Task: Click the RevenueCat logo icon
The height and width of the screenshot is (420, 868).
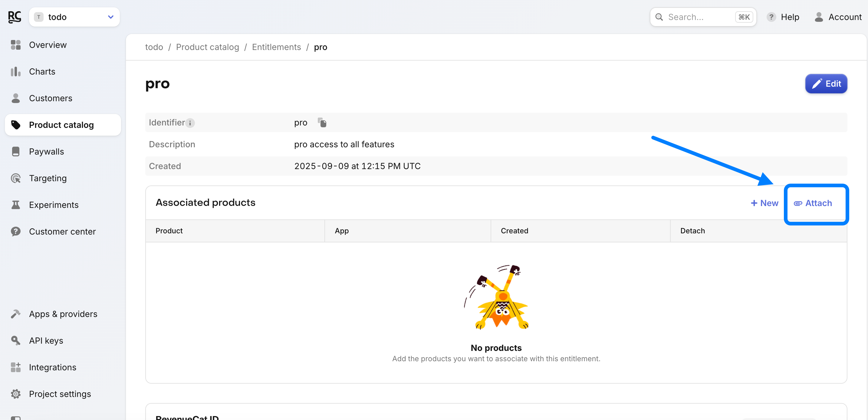Action: pos(15,17)
